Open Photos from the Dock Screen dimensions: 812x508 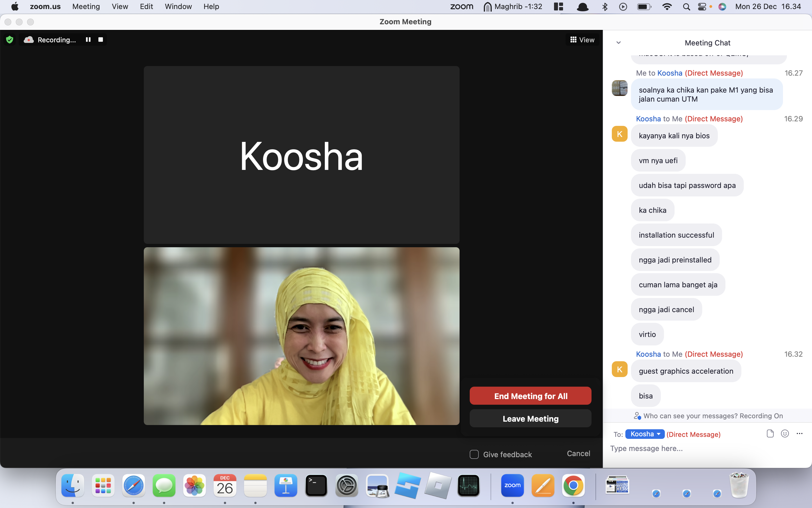pos(194,485)
